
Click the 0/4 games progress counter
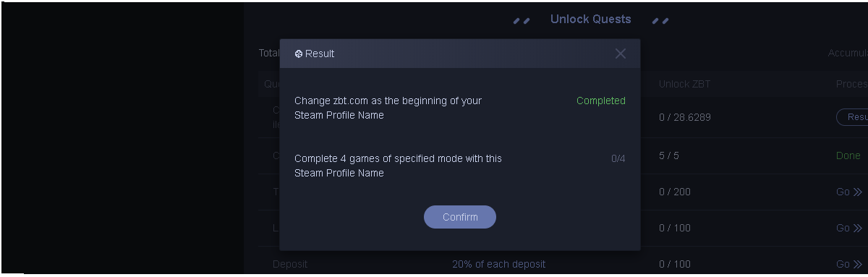tap(618, 158)
